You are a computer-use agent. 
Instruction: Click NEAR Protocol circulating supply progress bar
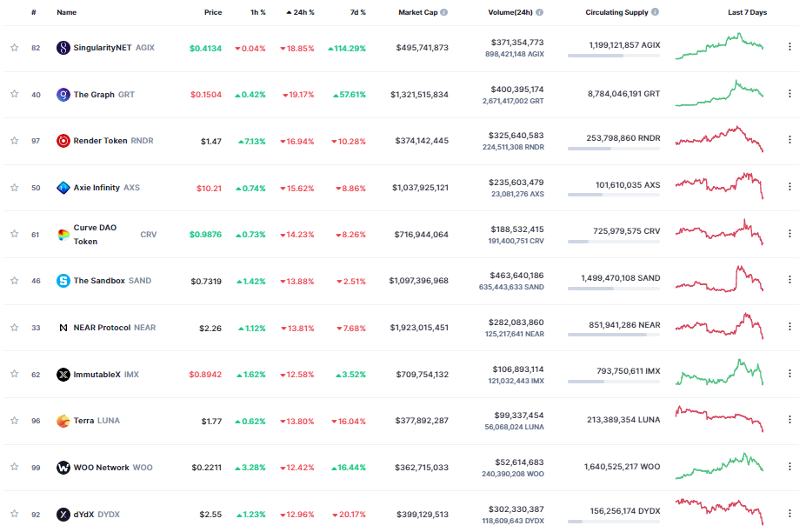[x=614, y=335]
